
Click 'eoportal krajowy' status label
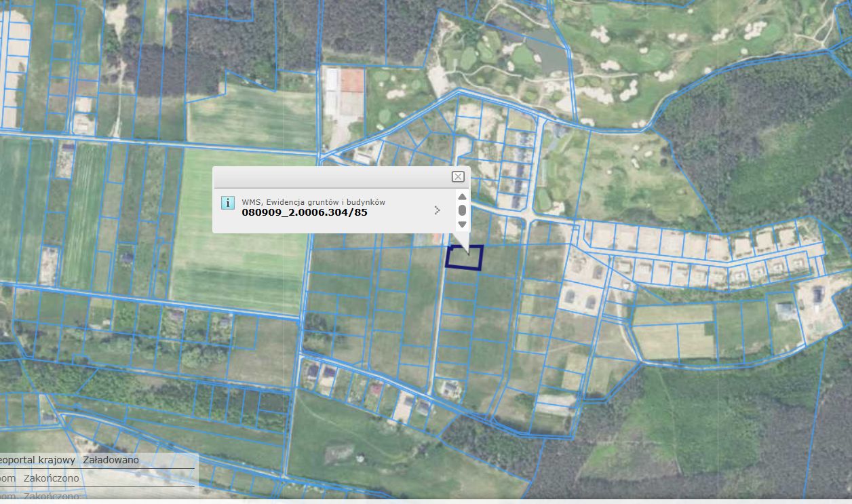[37, 460]
